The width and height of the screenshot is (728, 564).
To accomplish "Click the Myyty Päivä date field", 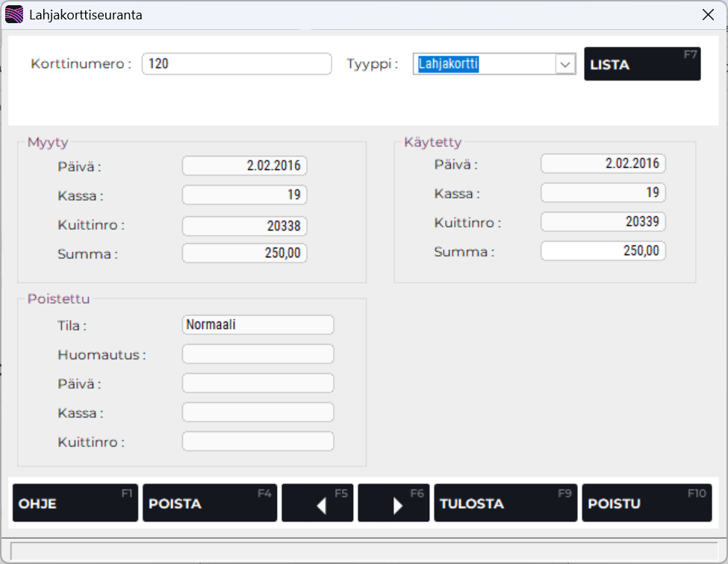I will pyautogui.click(x=244, y=166).
